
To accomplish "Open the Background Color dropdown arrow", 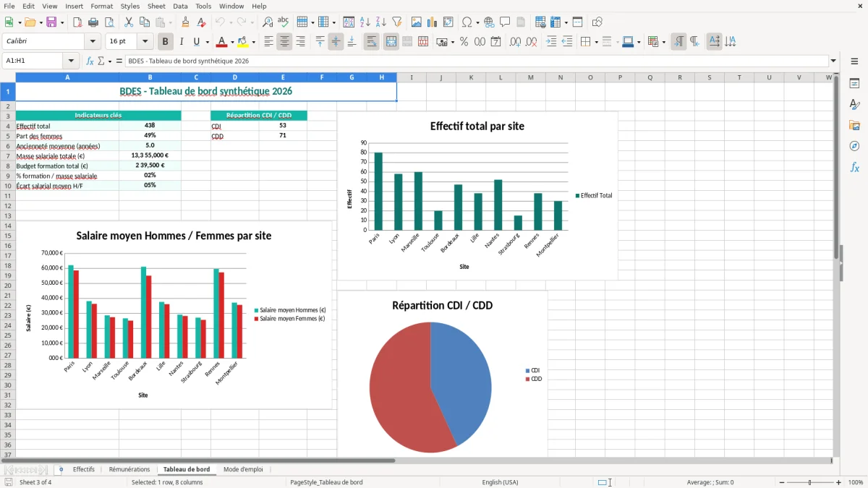I will point(253,42).
